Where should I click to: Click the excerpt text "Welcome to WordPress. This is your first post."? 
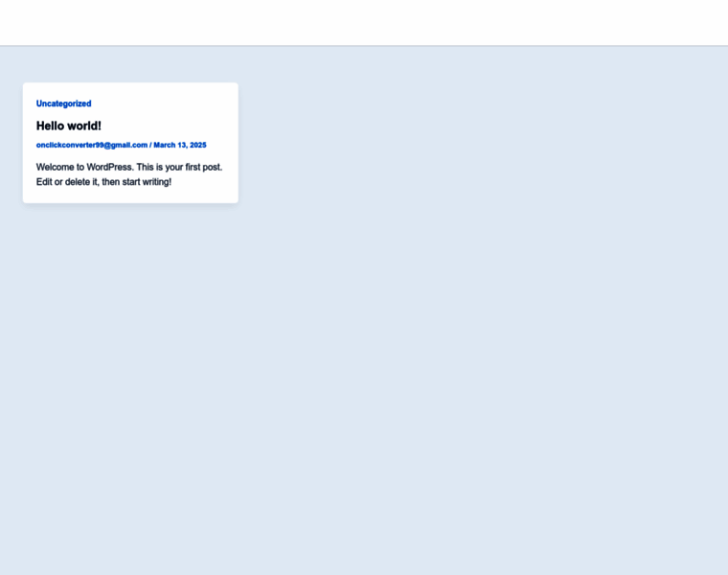pos(129,167)
